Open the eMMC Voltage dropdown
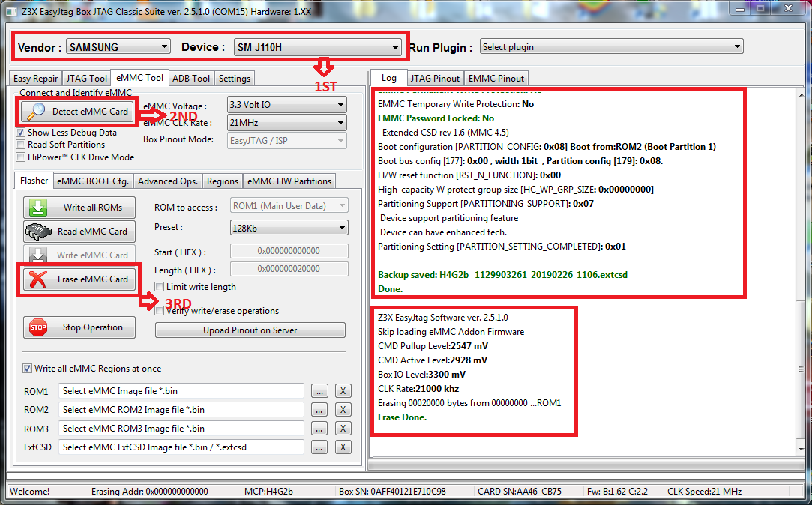This screenshot has height=505, width=812. pyautogui.click(x=287, y=104)
